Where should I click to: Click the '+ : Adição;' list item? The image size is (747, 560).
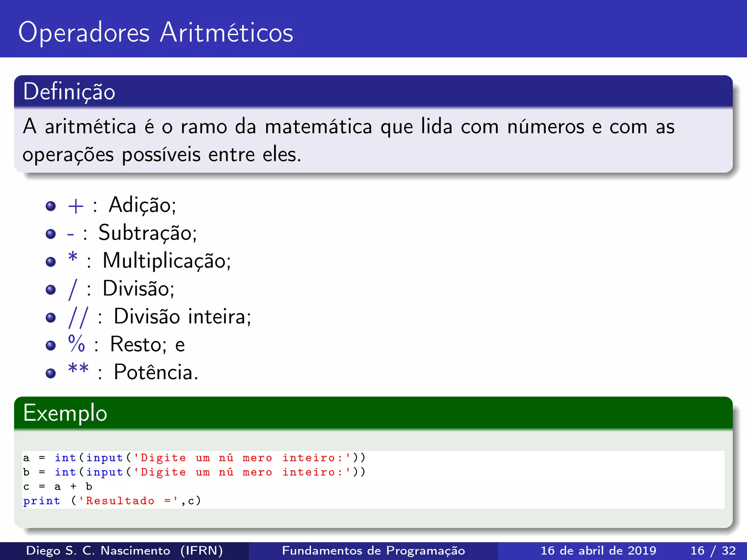[122, 205]
